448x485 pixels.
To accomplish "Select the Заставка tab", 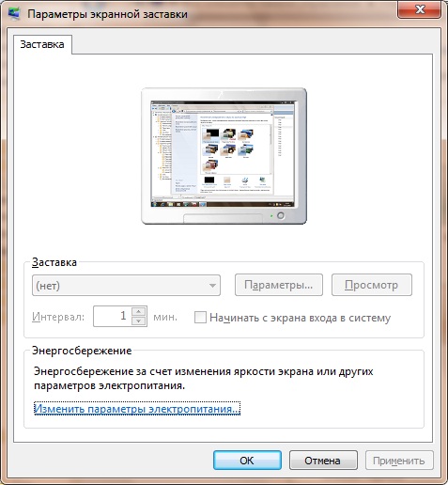I will (x=42, y=44).
